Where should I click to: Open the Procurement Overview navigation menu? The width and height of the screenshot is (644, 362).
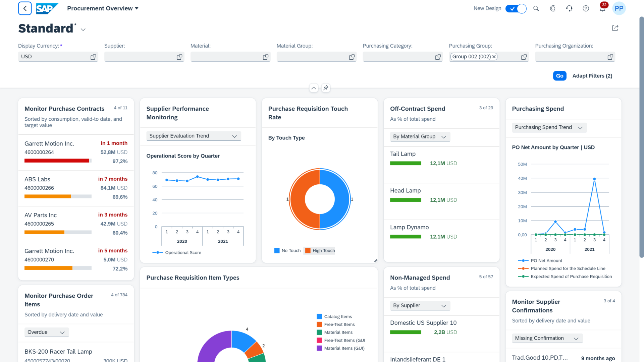tap(103, 8)
